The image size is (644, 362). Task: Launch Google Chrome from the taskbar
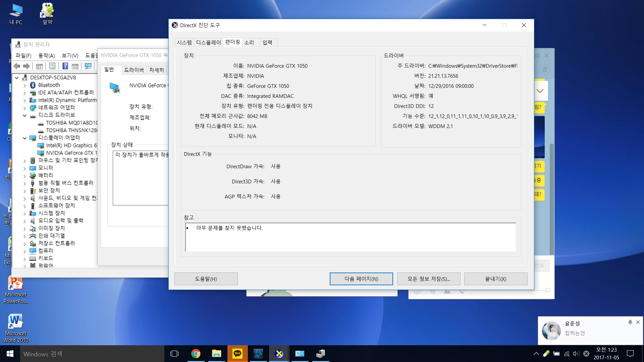coord(196,354)
